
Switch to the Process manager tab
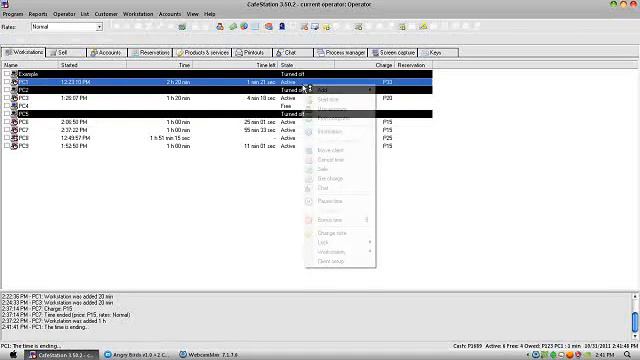341,53
